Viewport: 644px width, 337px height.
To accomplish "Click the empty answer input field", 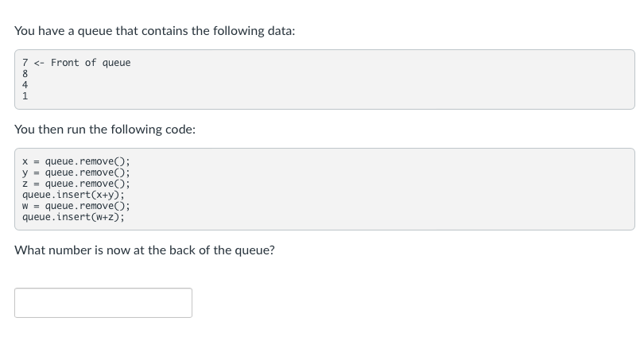I will click(x=103, y=303).
